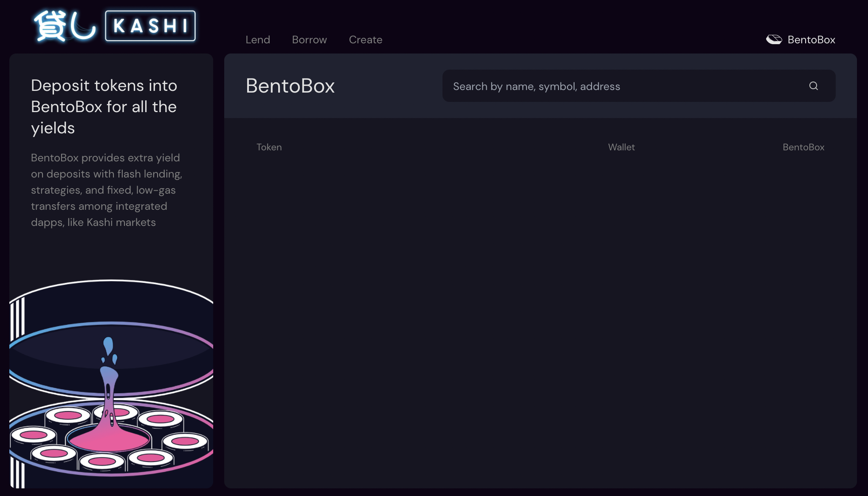868x496 pixels.
Task: Sort by the Wallet column header
Action: tap(621, 147)
